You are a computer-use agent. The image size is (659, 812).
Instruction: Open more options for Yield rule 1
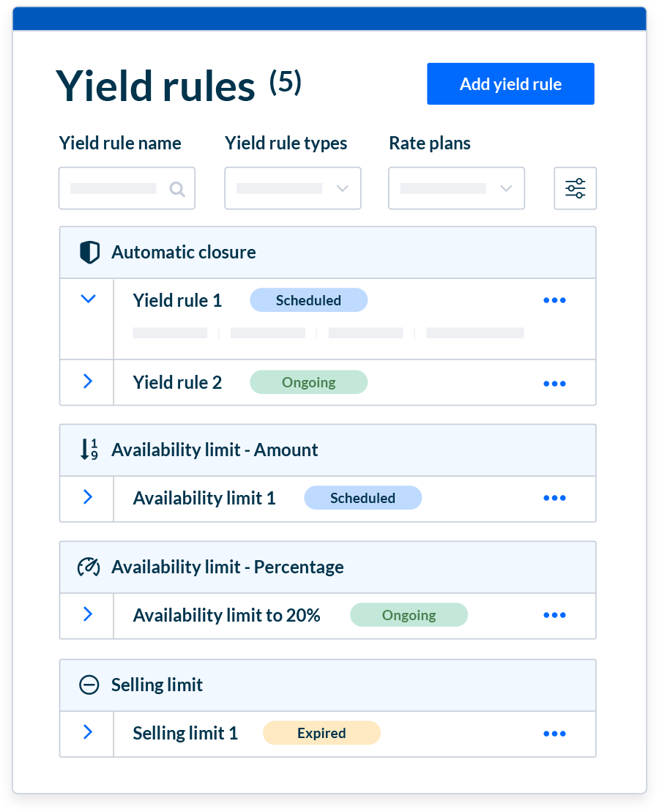pyautogui.click(x=554, y=300)
